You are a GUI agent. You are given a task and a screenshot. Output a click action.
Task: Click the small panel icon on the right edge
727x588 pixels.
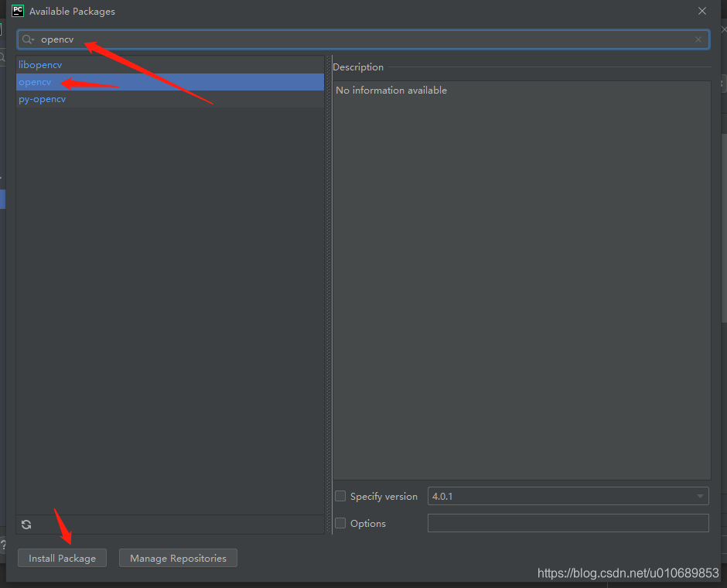[722, 83]
